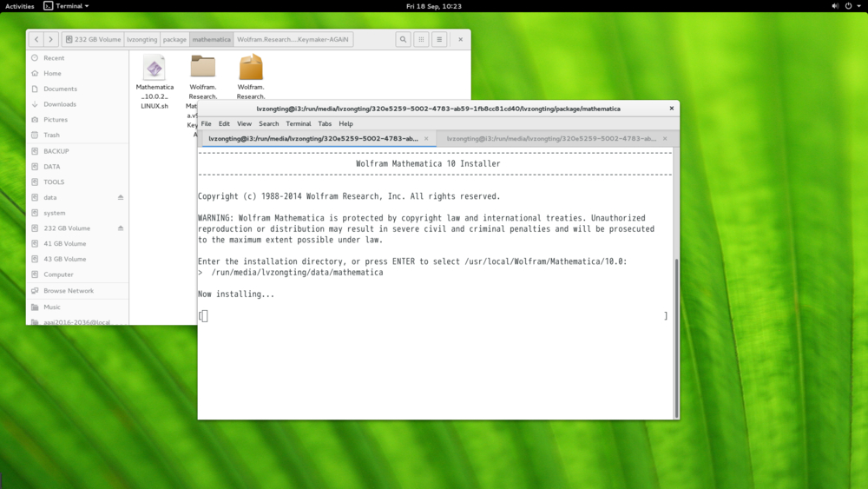Open system volume in sidebar

[77, 213]
